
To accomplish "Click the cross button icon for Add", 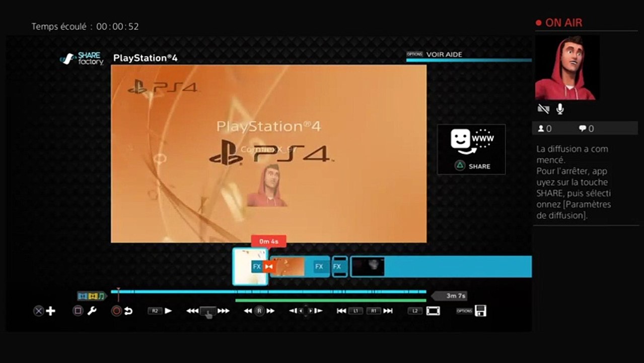I will tap(39, 311).
